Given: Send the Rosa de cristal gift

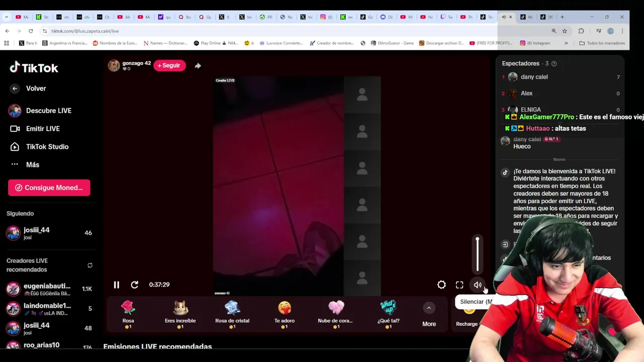Looking at the screenshot, I should click(x=232, y=314).
